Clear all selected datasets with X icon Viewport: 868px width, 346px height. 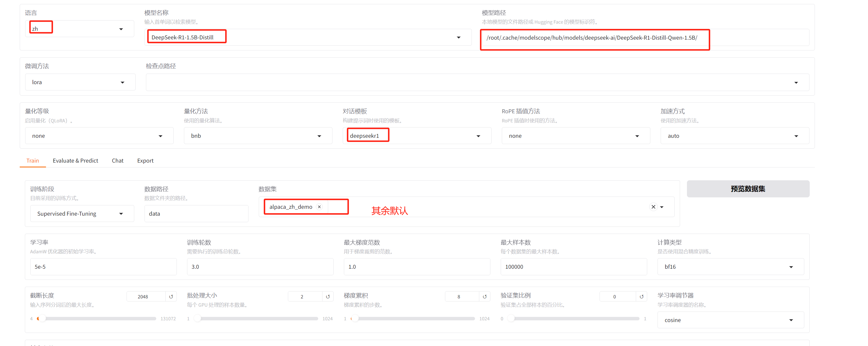point(653,207)
